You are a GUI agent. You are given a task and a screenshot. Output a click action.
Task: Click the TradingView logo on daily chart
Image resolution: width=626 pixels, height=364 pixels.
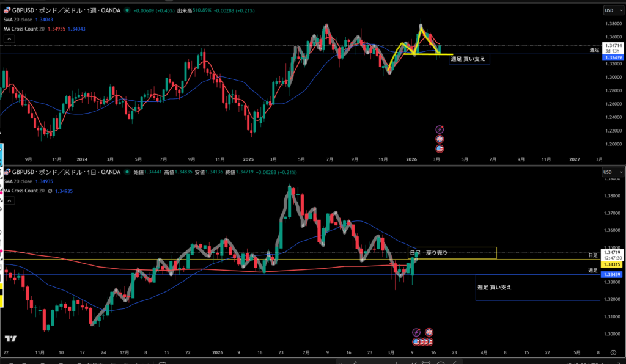pyautogui.click(x=10, y=338)
